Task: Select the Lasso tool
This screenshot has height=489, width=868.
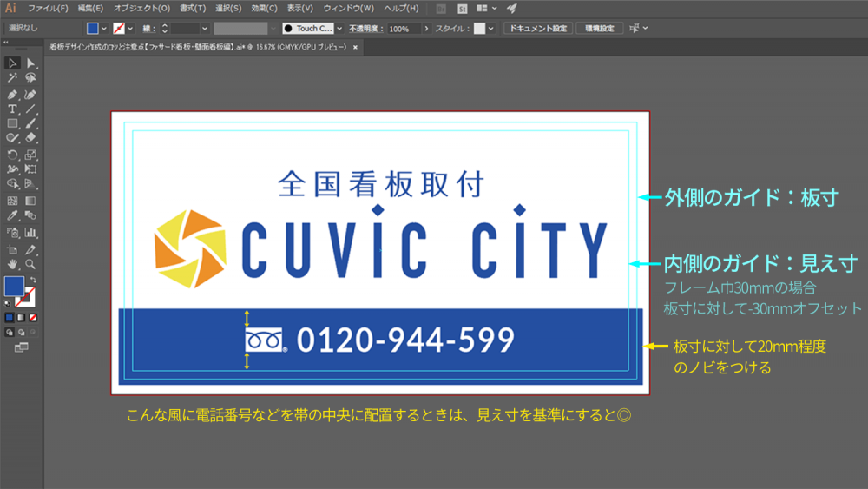Action: pyautogui.click(x=30, y=78)
